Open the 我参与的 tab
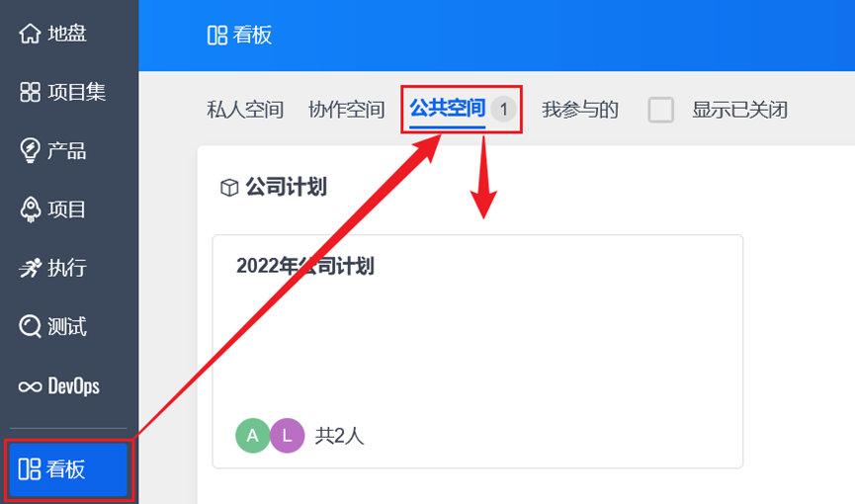The width and height of the screenshot is (855, 504). [x=579, y=110]
